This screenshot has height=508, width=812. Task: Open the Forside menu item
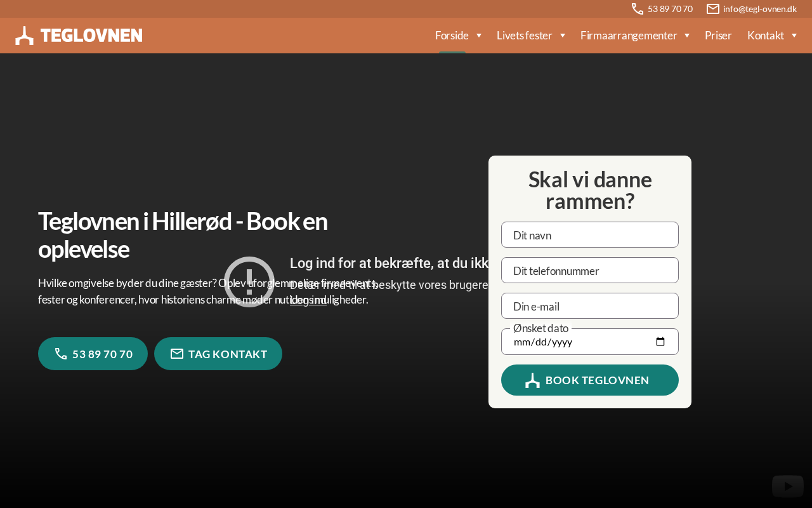[452, 36]
